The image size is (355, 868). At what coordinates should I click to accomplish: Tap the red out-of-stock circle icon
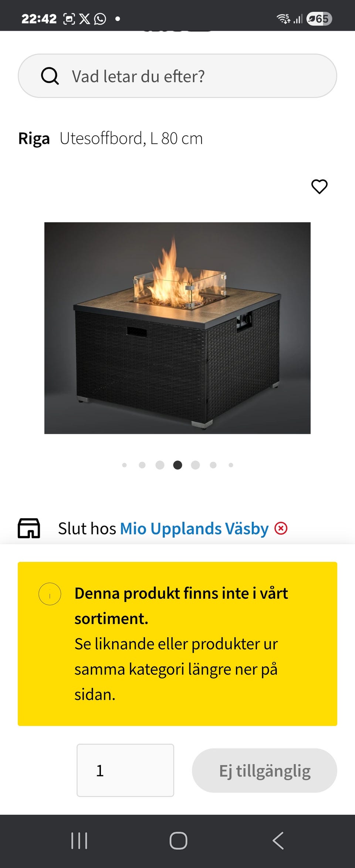281,528
